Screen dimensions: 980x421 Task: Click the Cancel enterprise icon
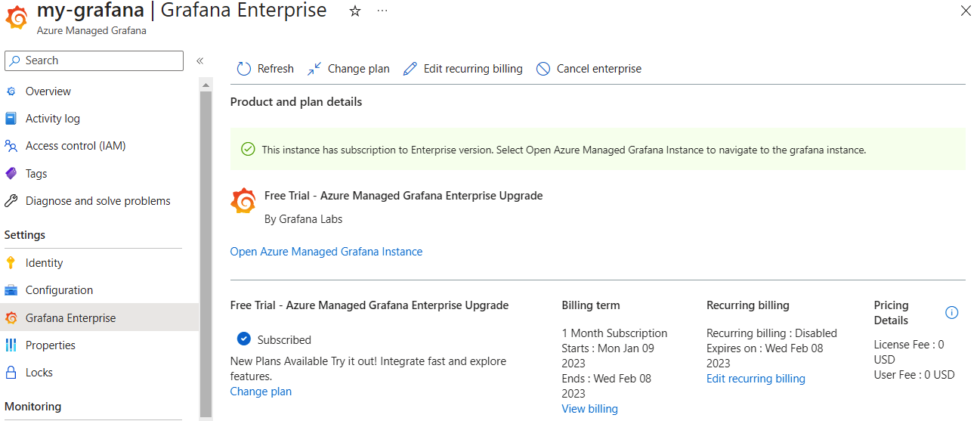(543, 69)
